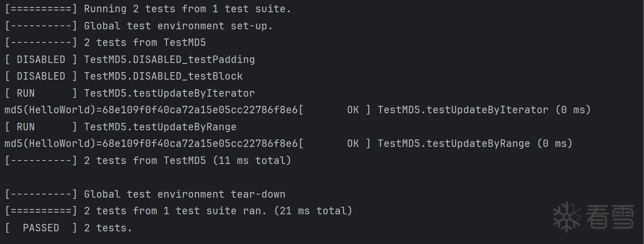Click the "(21 ms total)" summary timing
The image size is (644, 244).
313,211
